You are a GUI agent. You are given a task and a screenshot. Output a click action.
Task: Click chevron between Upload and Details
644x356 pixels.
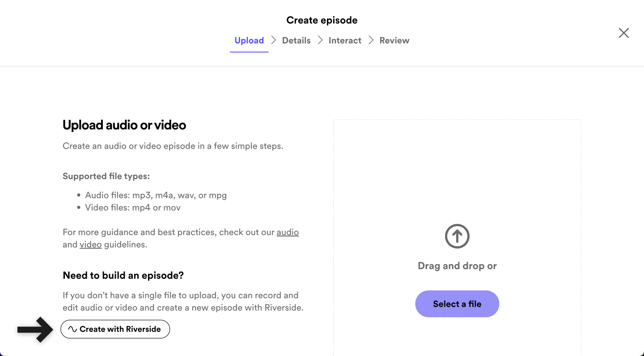click(274, 40)
